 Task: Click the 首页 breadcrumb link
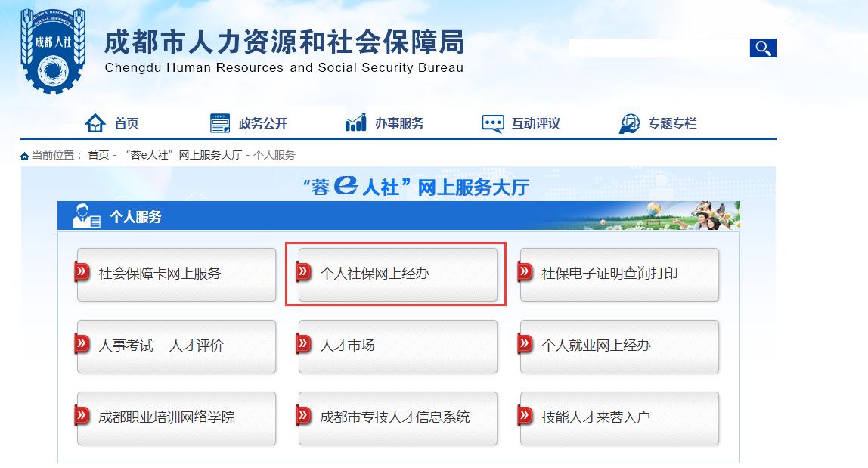pos(97,153)
